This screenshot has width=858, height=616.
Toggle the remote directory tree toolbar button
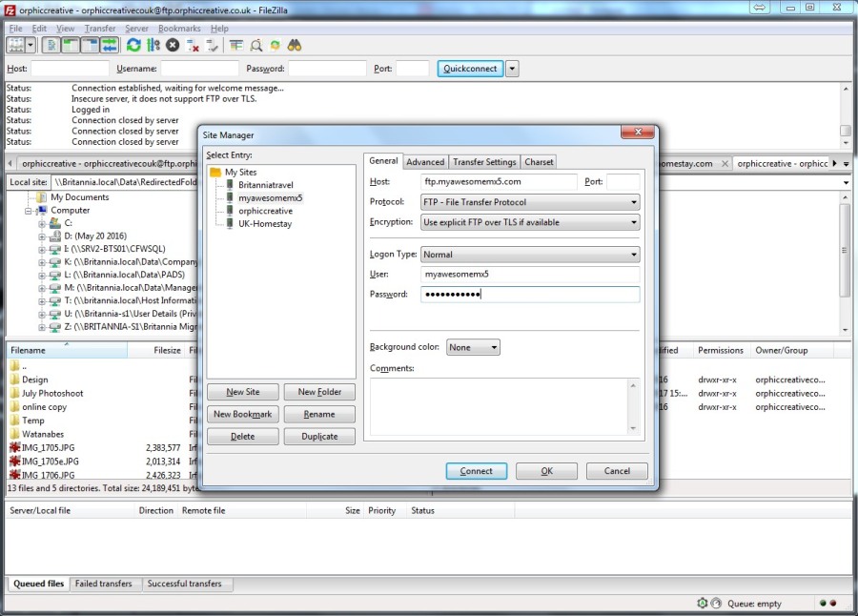pyautogui.click(x=90, y=46)
